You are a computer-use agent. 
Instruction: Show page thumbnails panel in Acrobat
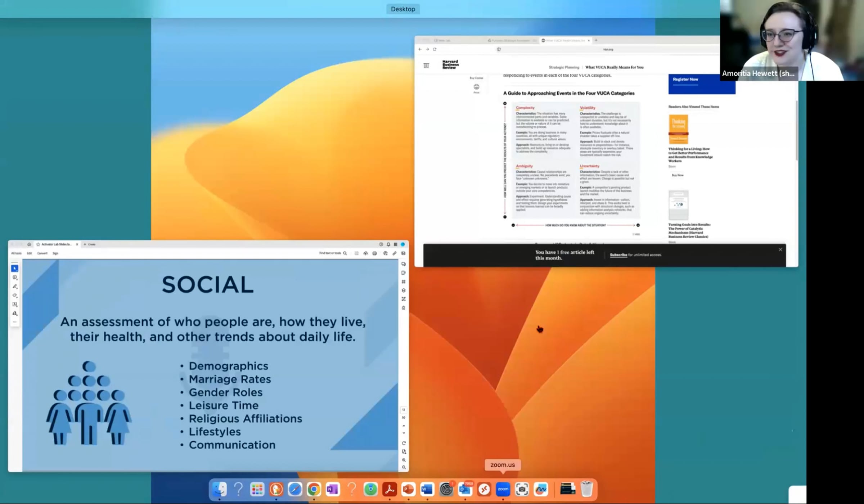coord(404,282)
